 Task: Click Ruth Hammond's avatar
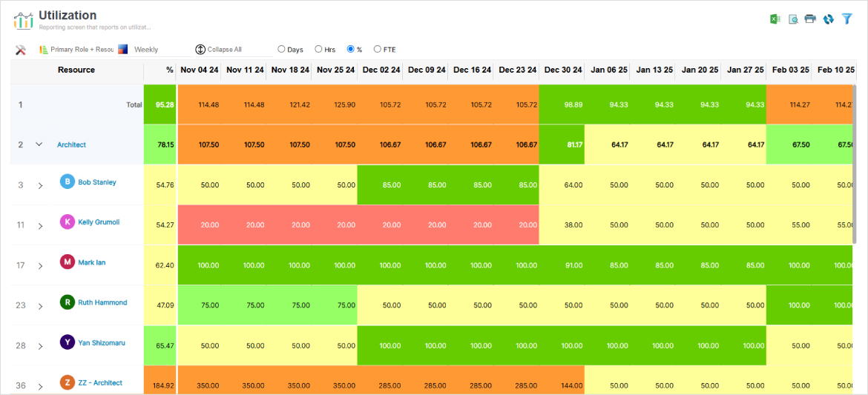click(x=67, y=302)
